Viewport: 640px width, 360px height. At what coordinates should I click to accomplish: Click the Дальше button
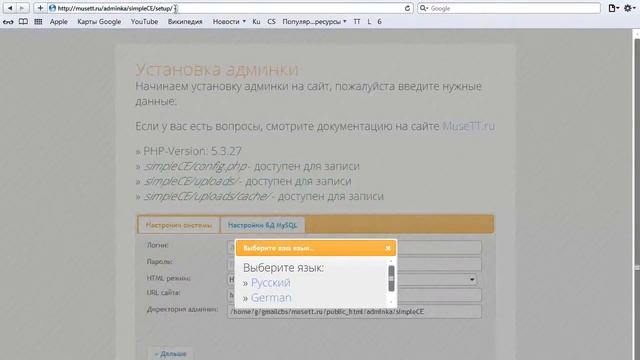tap(170, 354)
